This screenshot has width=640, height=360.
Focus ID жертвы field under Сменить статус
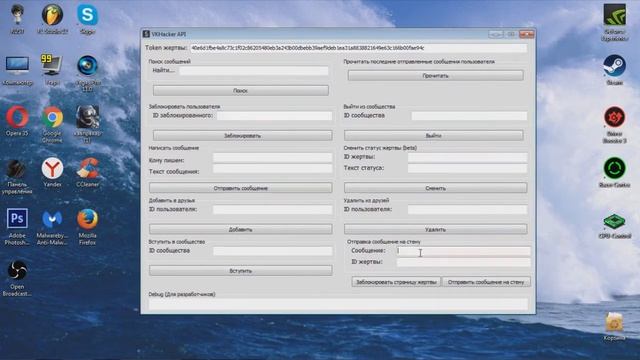click(x=467, y=158)
